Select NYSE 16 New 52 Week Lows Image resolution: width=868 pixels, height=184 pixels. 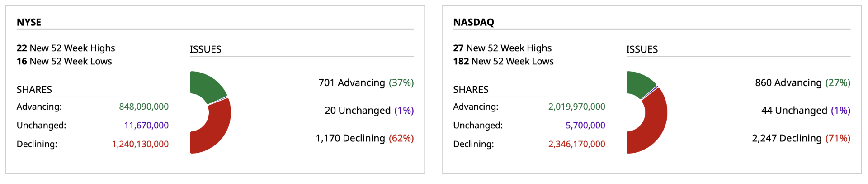point(64,61)
